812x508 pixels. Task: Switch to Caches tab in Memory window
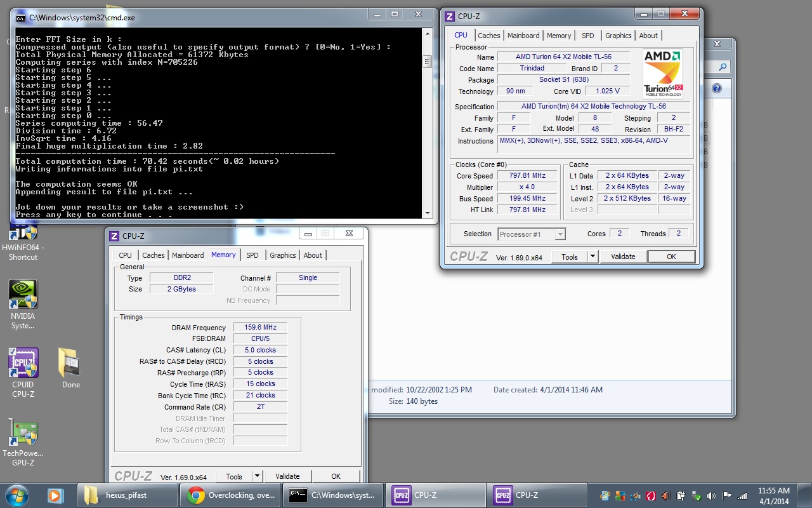(153, 255)
